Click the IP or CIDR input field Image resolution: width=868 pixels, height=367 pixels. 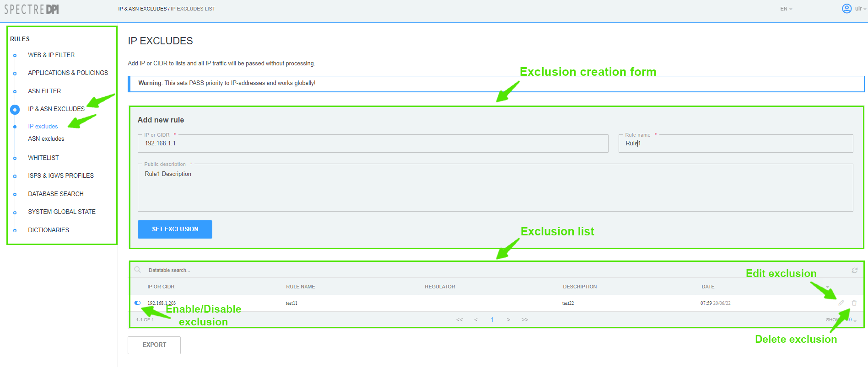point(373,144)
